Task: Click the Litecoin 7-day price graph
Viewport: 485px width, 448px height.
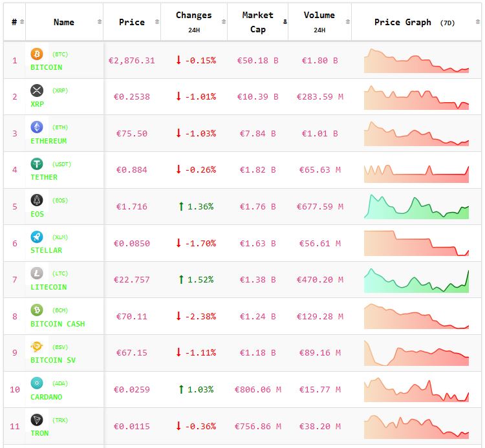Action: point(416,281)
